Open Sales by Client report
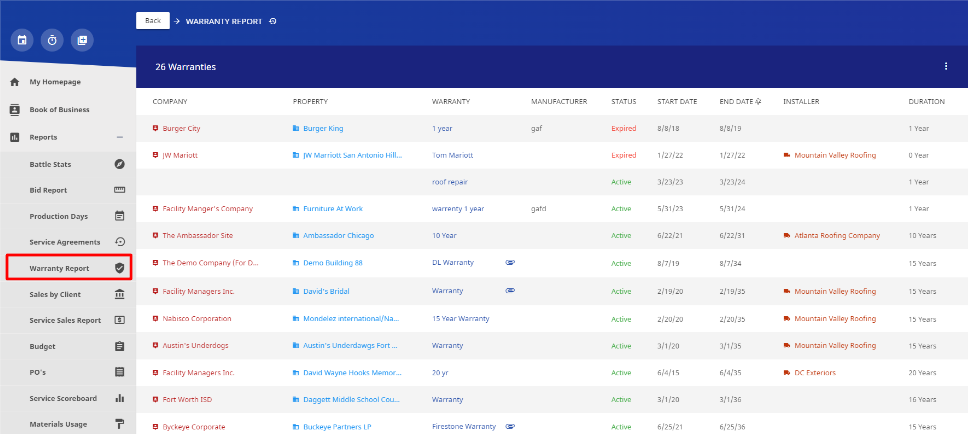 tap(55, 294)
